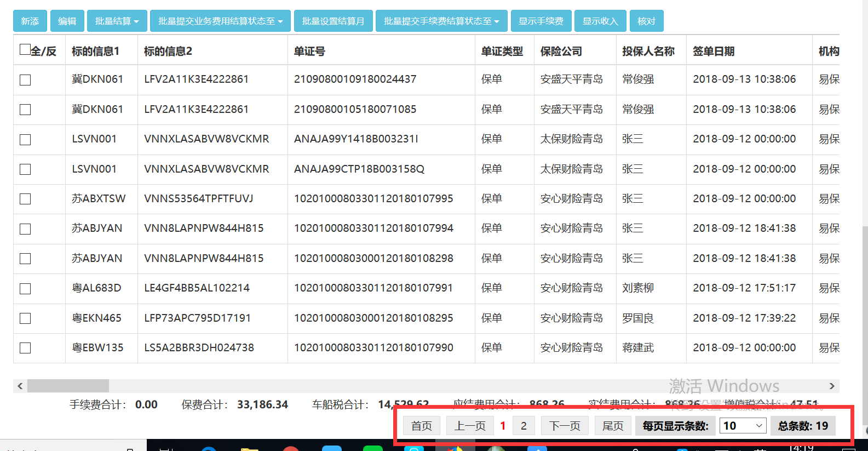This screenshot has width=868, height=451.
Task: Select the checkbox for 粤EKN465 row
Action: click(25, 318)
